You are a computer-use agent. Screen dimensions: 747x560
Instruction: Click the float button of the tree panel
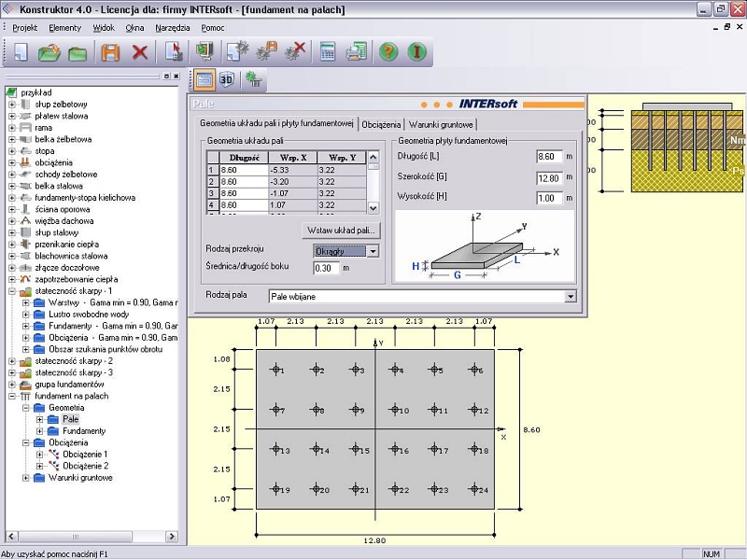pyautogui.click(x=166, y=77)
